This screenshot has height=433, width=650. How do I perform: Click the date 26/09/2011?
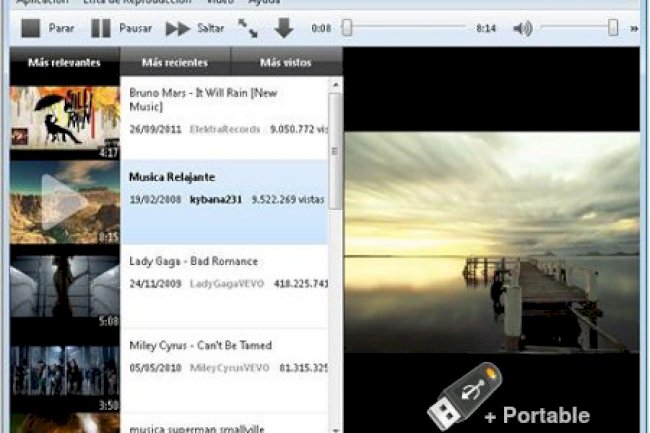tap(155, 129)
